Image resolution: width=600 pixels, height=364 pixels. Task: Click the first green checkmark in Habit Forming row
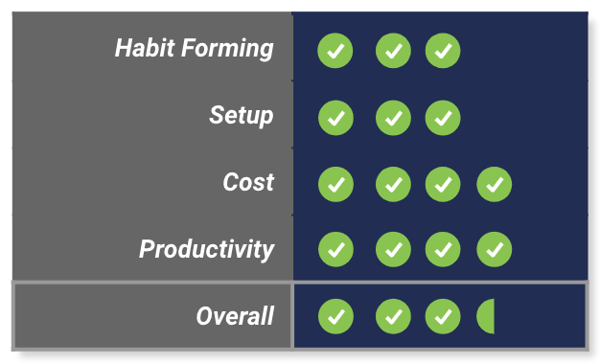click(x=335, y=51)
